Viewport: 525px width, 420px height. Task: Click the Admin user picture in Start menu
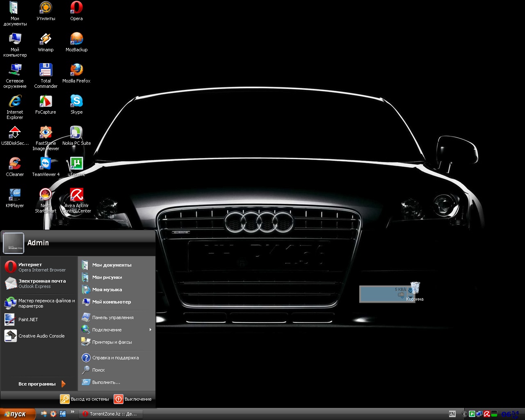pos(14,243)
